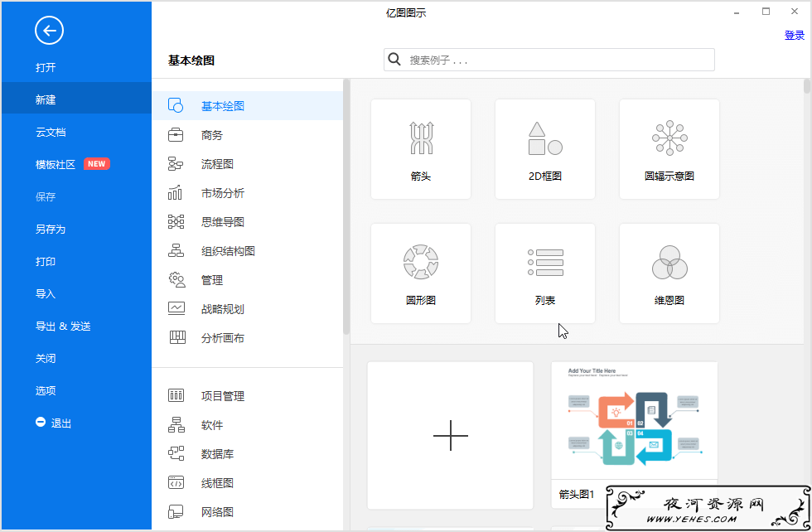Click the 战略规划 chart icon
Image resolution: width=812 pixels, height=532 pixels.
pos(176,309)
